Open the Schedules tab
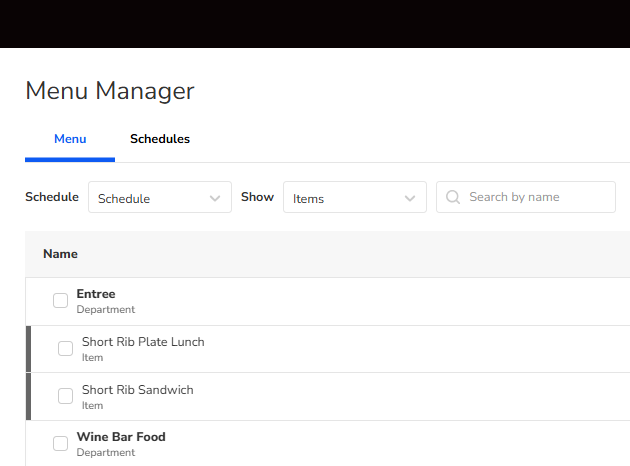 tap(160, 139)
